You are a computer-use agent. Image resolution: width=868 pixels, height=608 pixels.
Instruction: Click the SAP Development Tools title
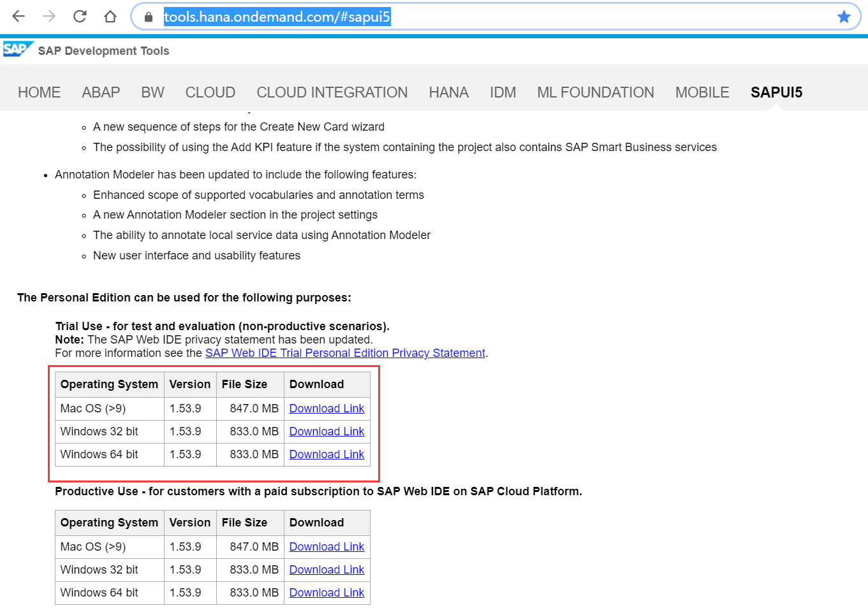pyautogui.click(x=103, y=51)
